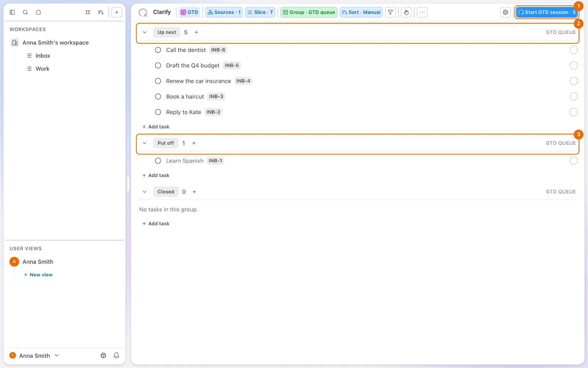
Task: Mark Call the dentist as complete
Action: tap(158, 50)
